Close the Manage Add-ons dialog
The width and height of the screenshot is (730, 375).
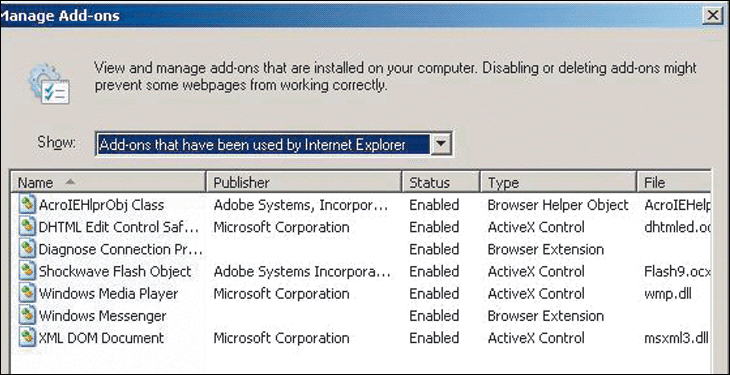pyautogui.click(x=713, y=16)
